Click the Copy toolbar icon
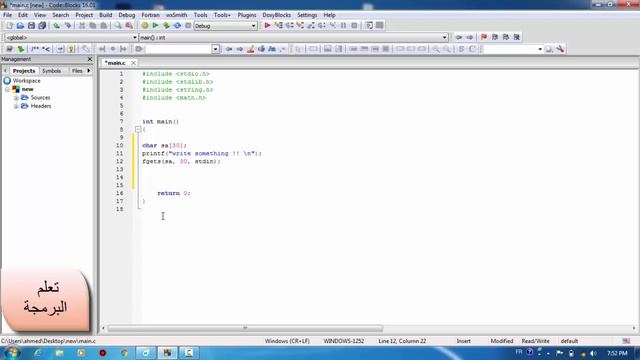 coord(93,26)
